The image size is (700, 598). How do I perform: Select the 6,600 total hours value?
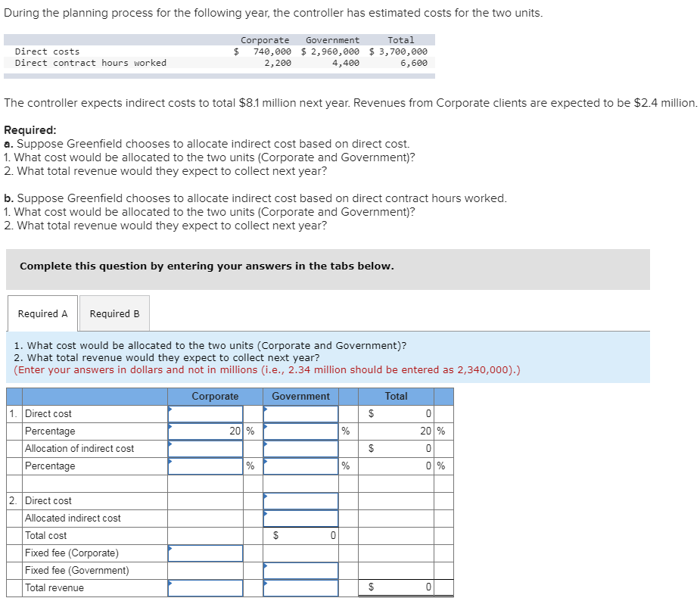(414, 64)
